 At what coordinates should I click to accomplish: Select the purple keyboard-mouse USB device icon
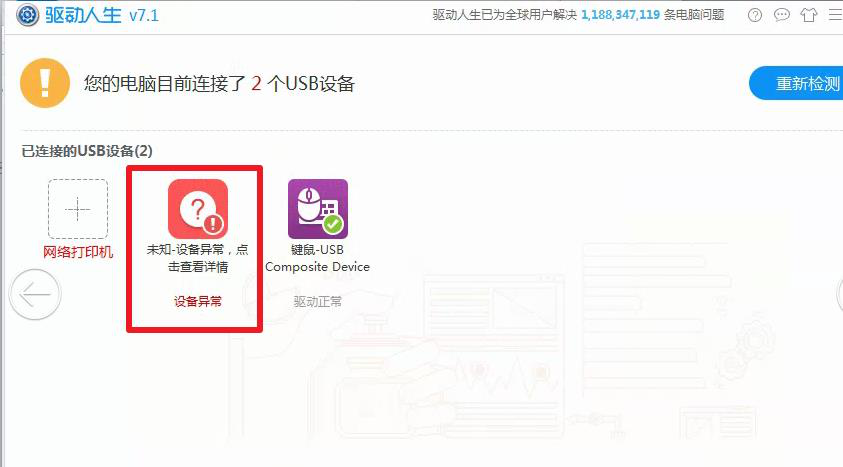(x=318, y=209)
